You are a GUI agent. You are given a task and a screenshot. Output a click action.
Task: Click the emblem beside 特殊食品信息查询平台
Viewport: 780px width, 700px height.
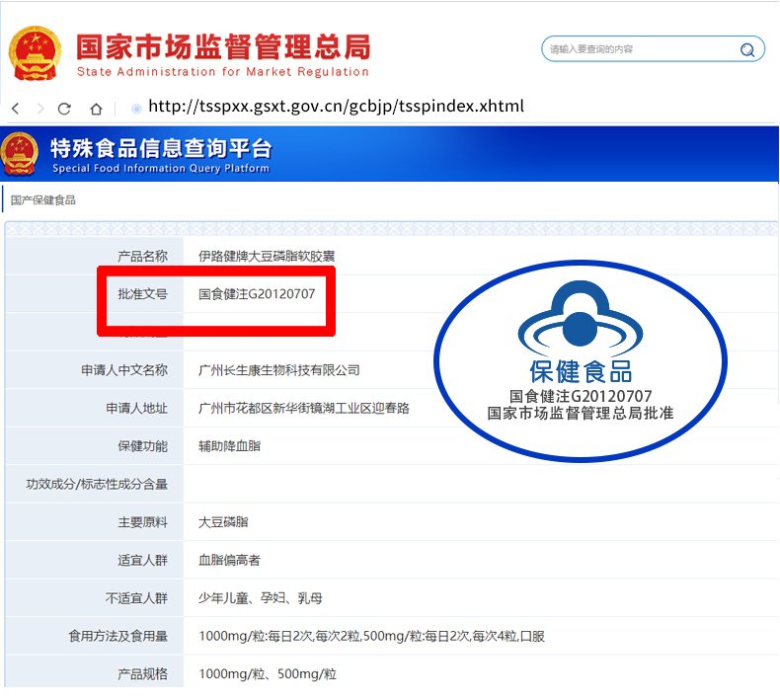click(x=19, y=154)
